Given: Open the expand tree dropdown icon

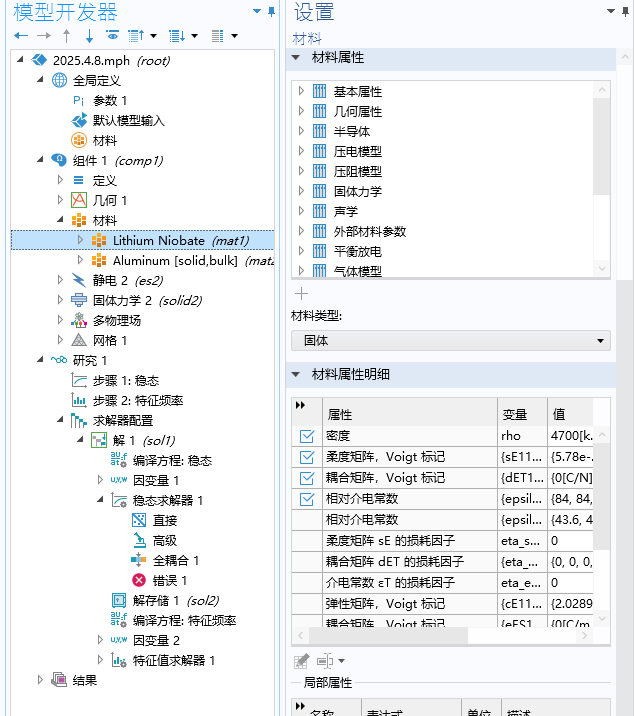Looking at the screenshot, I should click(195, 36).
